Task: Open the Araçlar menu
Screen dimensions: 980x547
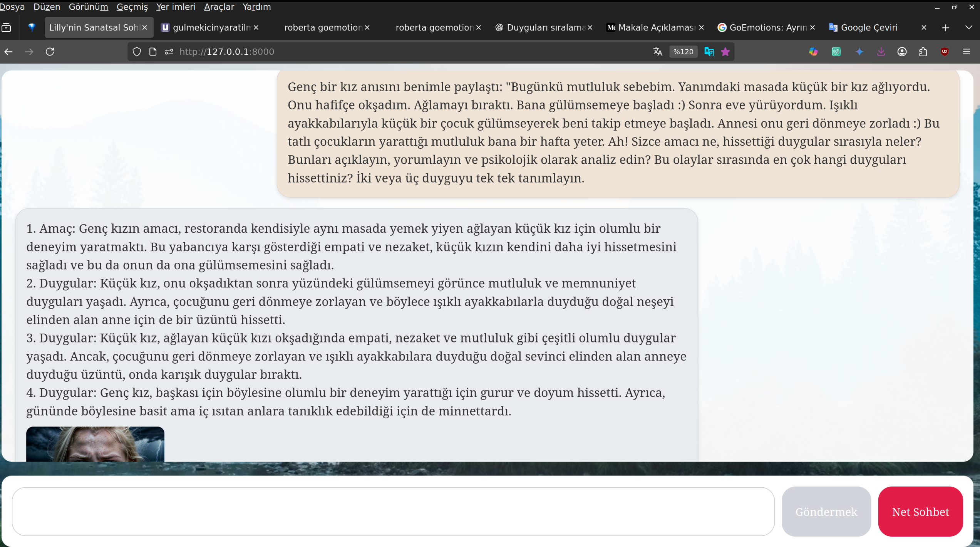Action: 219,7
